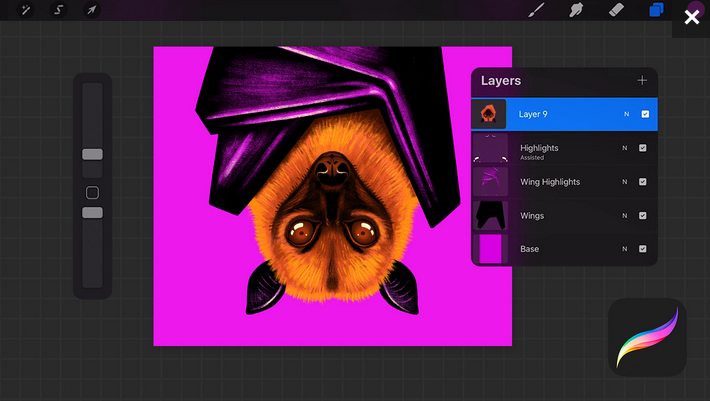The width and height of the screenshot is (710, 401).
Task: Select the Smudge tool
Action: click(x=576, y=10)
